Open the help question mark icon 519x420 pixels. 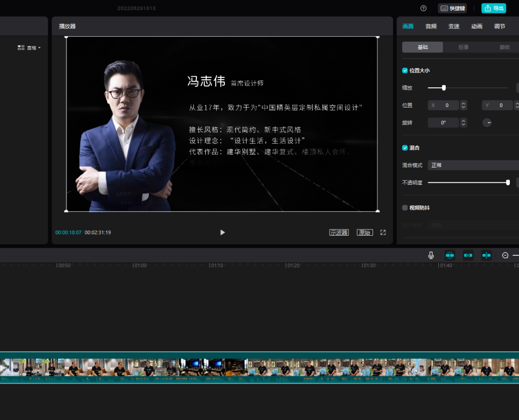pos(423,8)
